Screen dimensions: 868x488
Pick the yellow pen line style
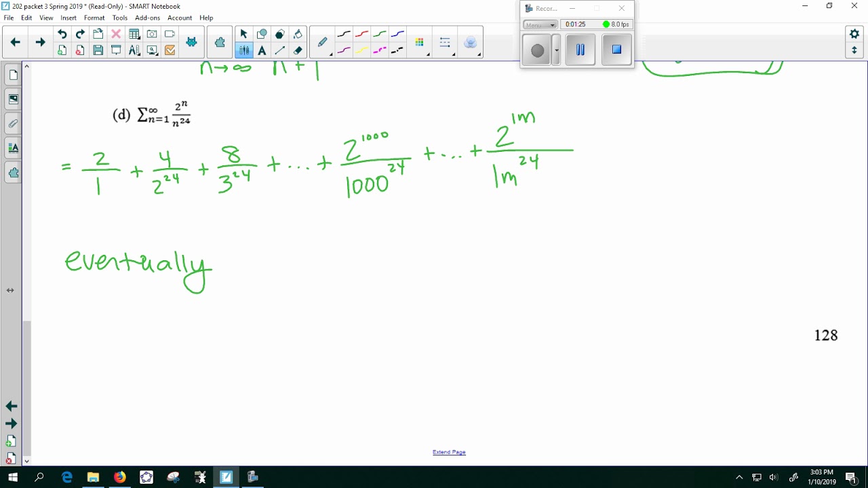[362, 50]
